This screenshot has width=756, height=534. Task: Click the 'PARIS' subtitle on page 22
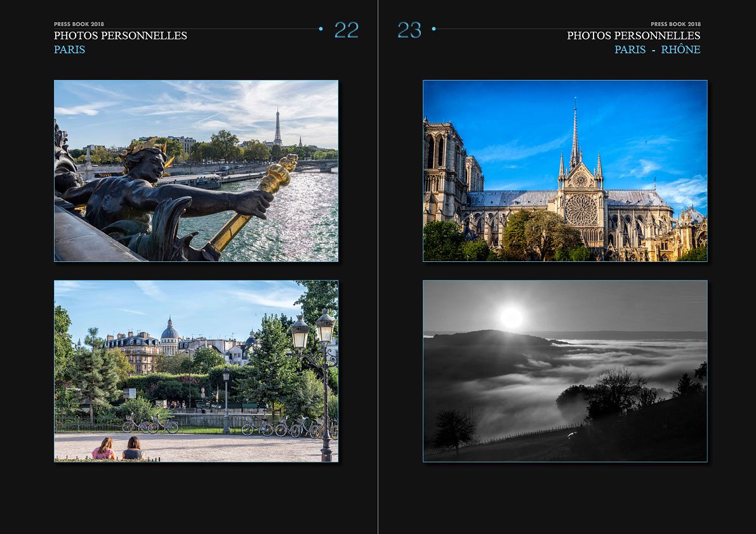tap(69, 49)
